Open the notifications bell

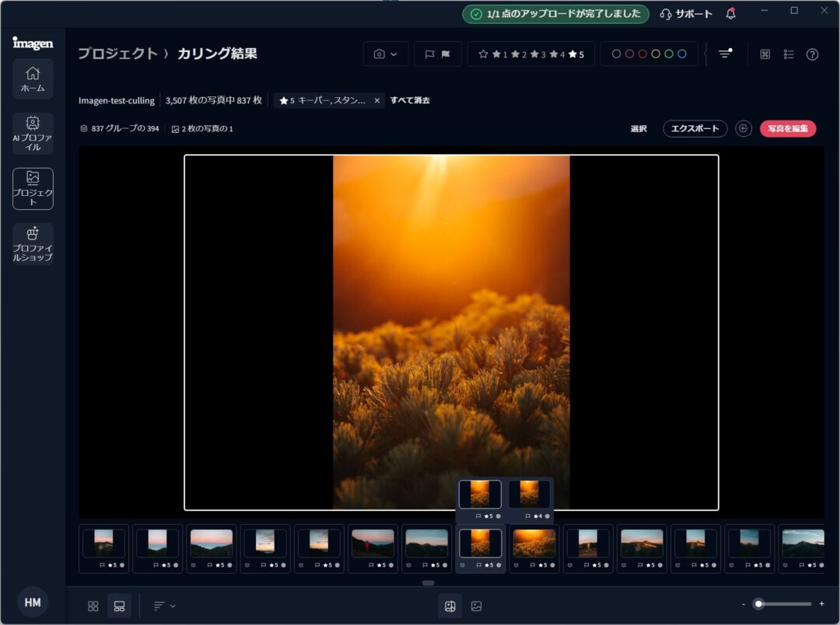point(730,14)
